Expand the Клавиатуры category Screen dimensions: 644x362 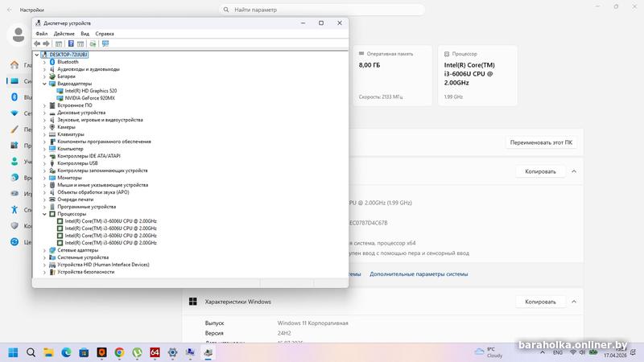[x=44, y=134]
